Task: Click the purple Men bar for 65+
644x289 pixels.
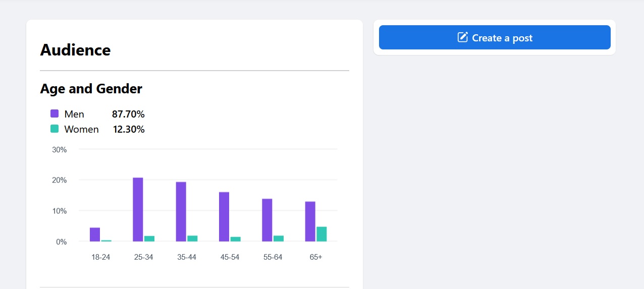Action: (310, 221)
